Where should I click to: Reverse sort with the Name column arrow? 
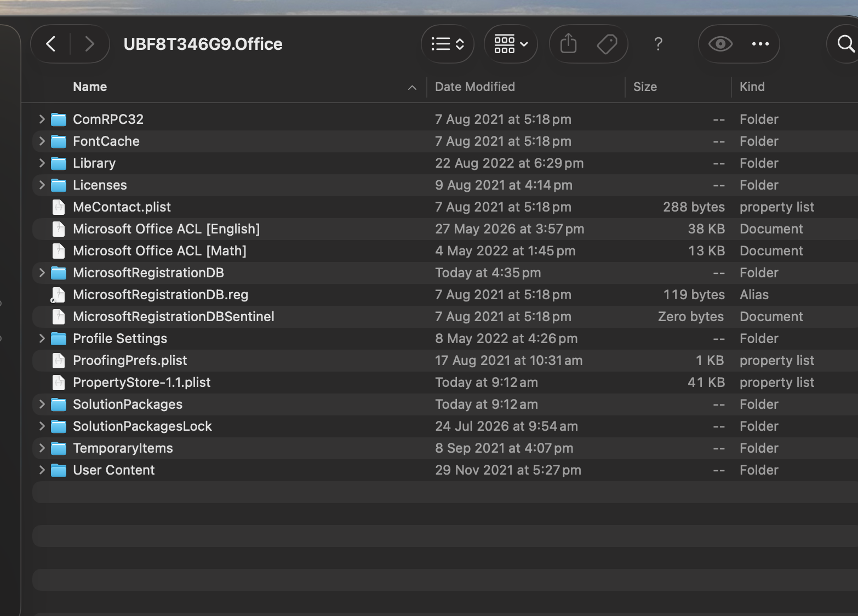click(x=412, y=88)
